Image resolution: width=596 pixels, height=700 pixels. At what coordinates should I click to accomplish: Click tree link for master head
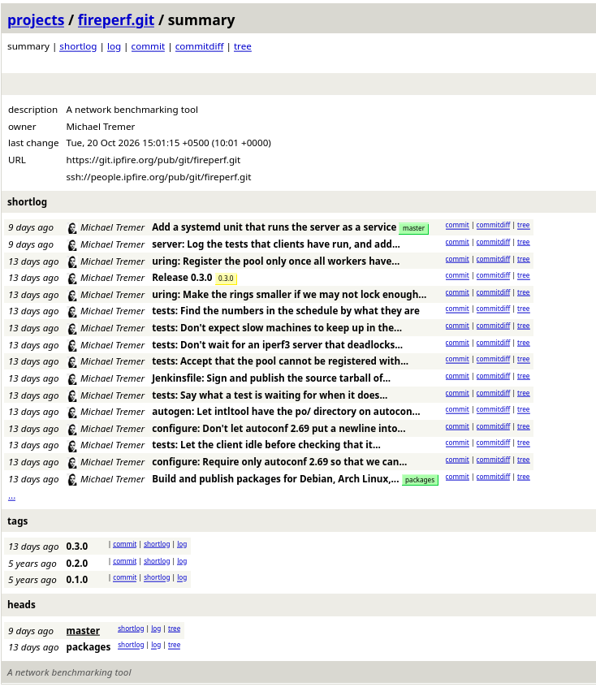coord(174,629)
